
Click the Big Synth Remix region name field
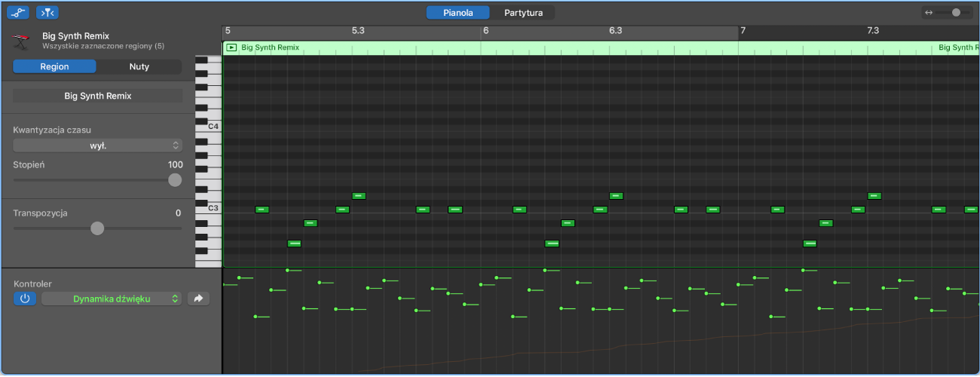(98, 96)
